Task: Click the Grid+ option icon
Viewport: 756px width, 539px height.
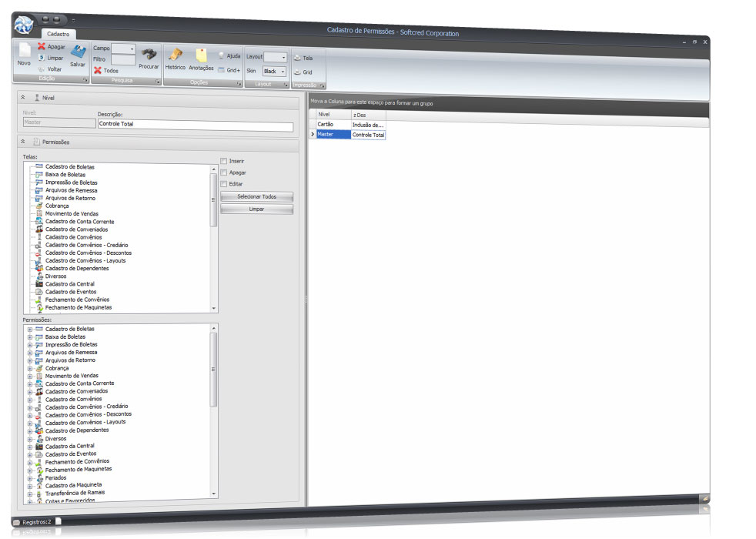Action: tap(221, 70)
